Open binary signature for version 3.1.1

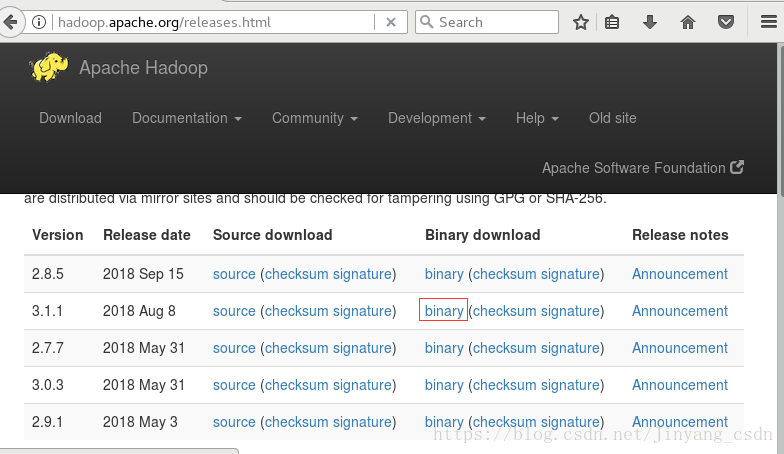pyautogui.click(x=570, y=311)
